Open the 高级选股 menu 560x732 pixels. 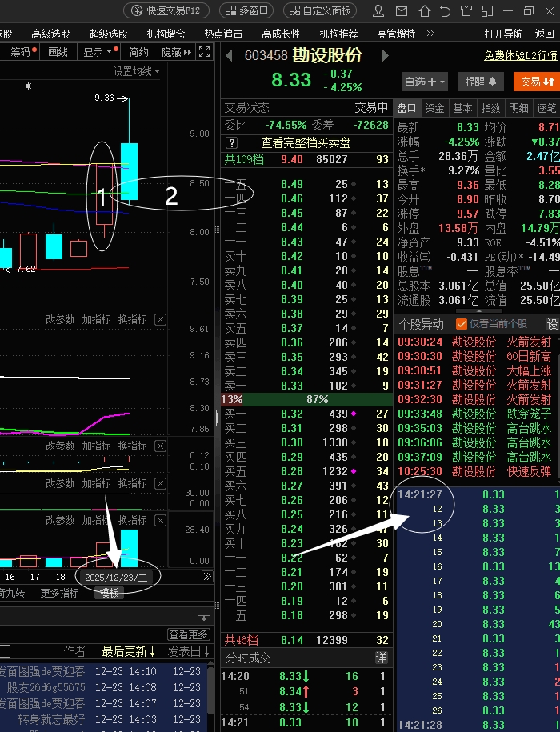pos(50,34)
